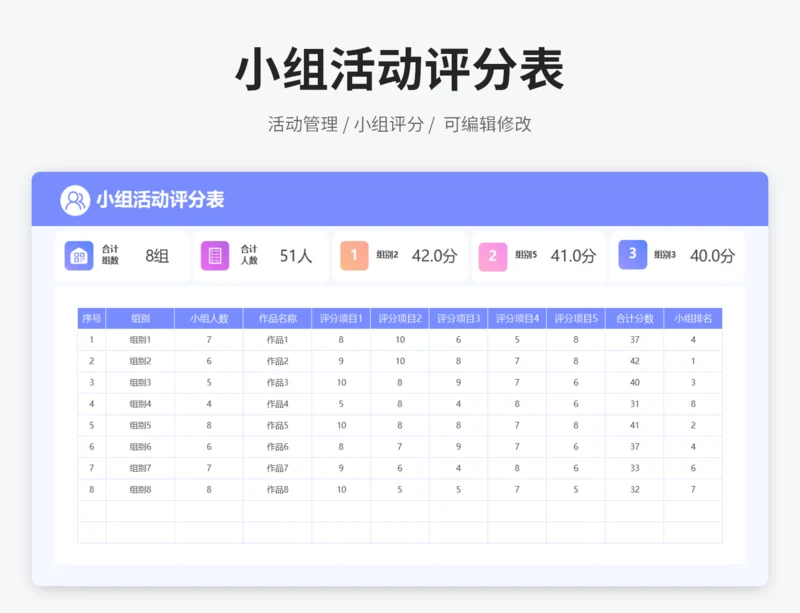Select the 组别4 cell in table
Image resolution: width=800 pixels, height=613 pixels.
coord(140,404)
